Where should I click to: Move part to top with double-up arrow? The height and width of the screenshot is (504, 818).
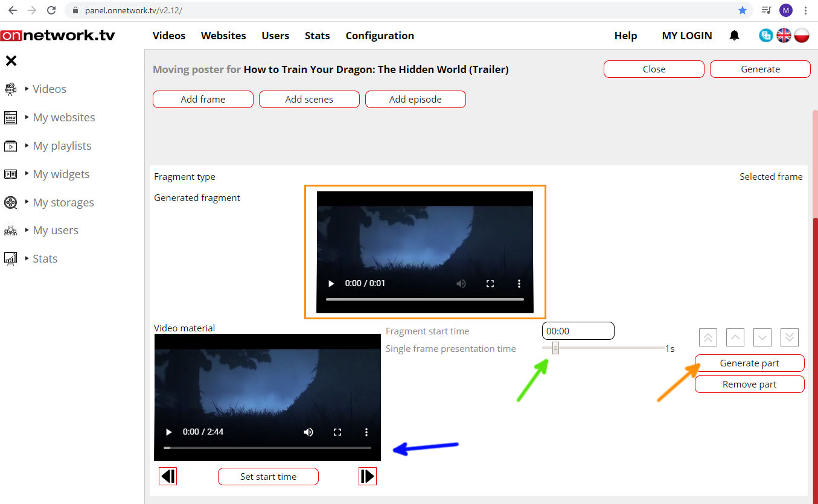[708, 337]
